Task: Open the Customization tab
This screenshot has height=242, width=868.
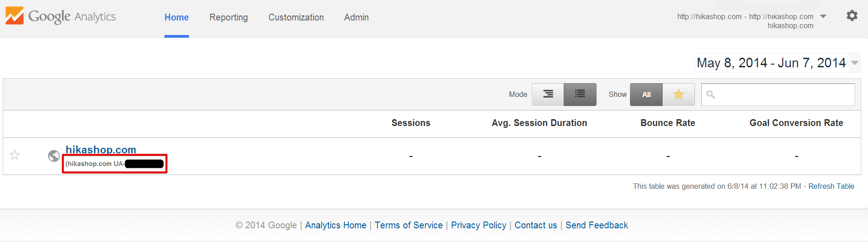Action: tap(296, 17)
